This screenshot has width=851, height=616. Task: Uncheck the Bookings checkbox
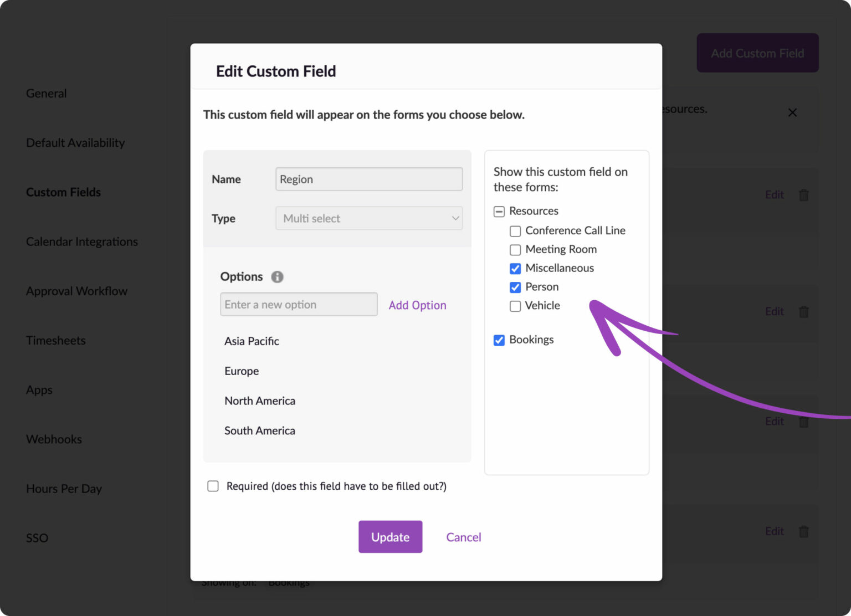pos(499,340)
